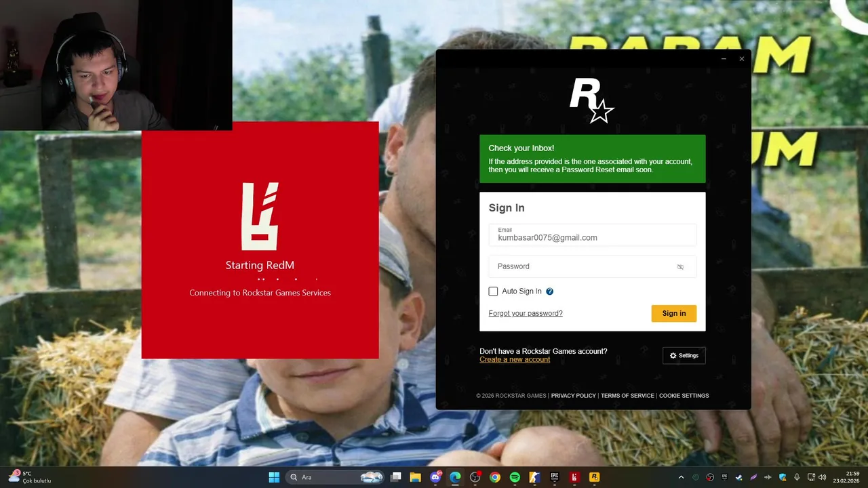Click the Epic Games tray icon
The width and height of the screenshot is (868, 488).
coord(725,477)
